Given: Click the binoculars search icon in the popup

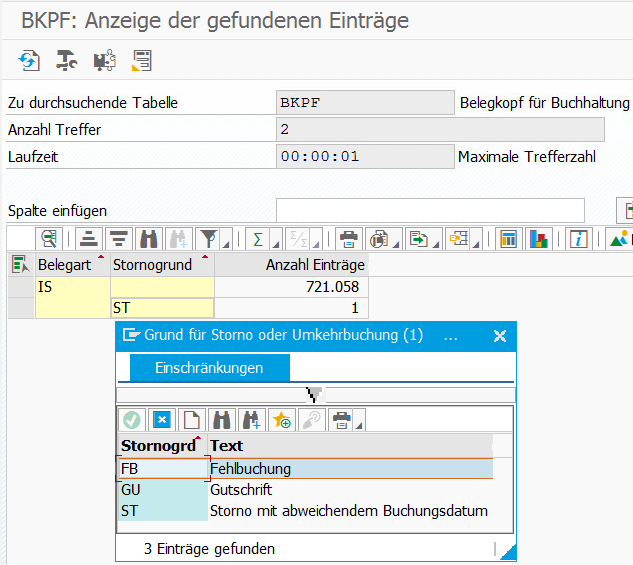Looking at the screenshot, I should 221,419.
